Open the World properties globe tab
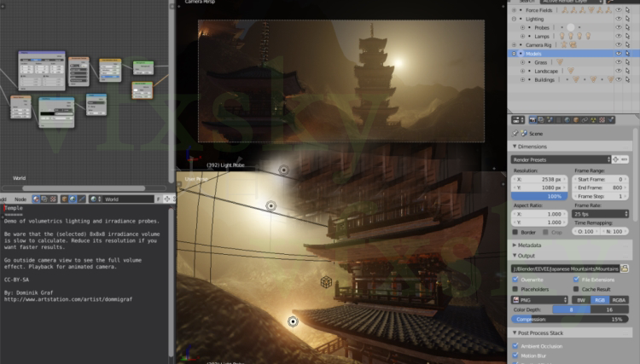The width and height of the screenshot is (640, 364). point(567,120)
